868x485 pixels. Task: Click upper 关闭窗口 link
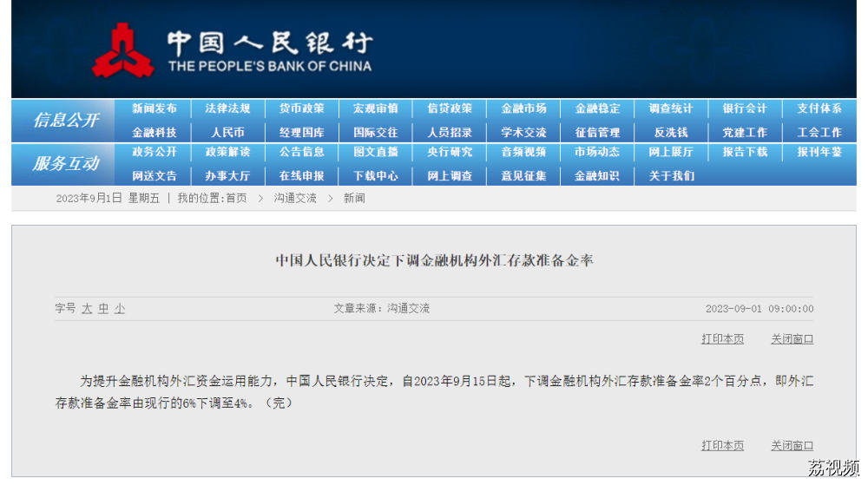click(x=792, y=339)
